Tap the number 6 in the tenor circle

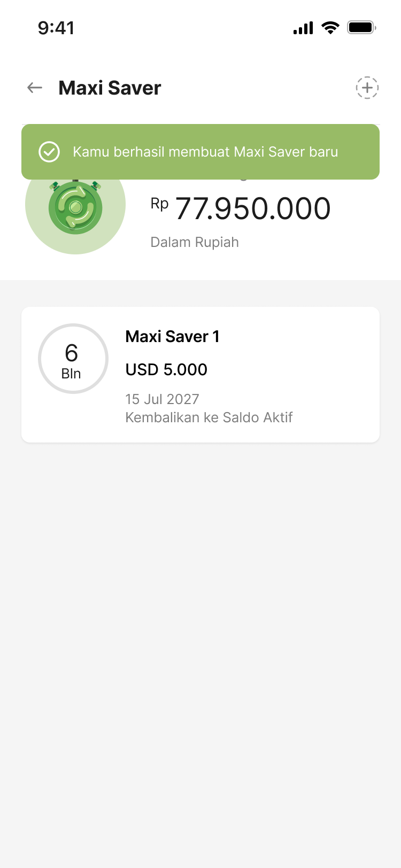pyautogui.click(x=72, y=353)
